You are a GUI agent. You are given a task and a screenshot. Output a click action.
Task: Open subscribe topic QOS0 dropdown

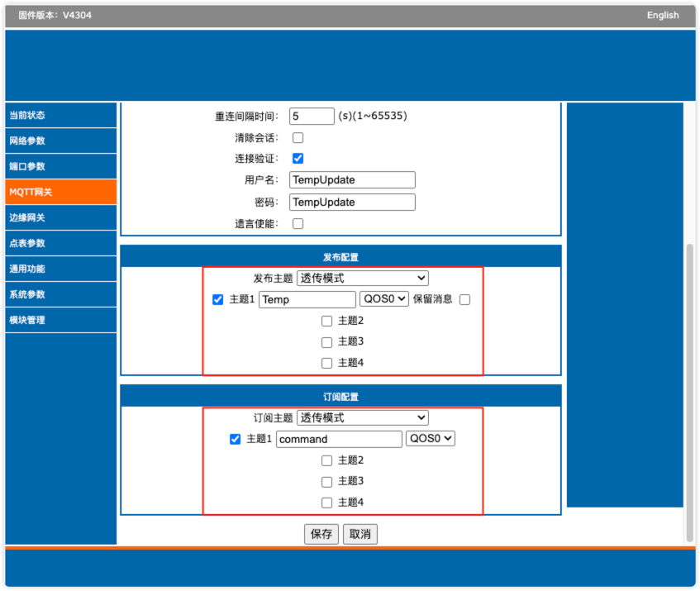coord(431,439)
